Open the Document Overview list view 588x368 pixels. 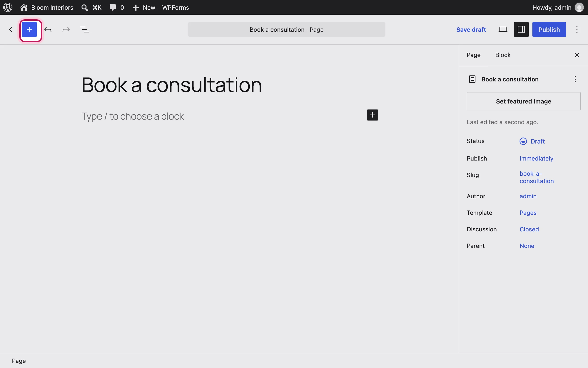(85, 29)
